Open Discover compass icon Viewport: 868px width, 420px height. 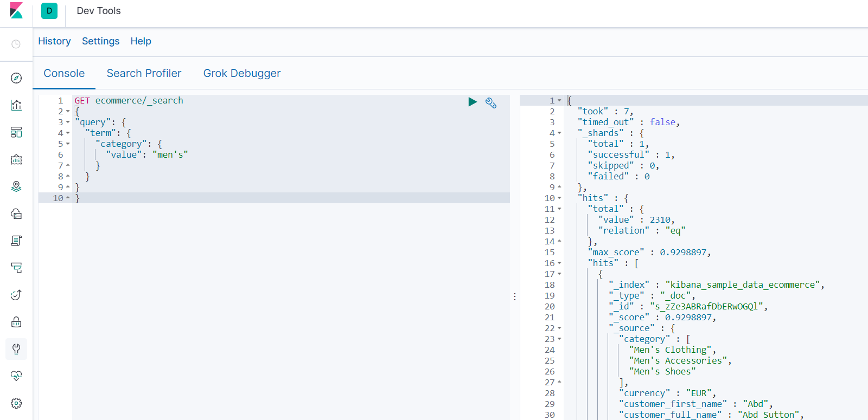tap(16, 78)
